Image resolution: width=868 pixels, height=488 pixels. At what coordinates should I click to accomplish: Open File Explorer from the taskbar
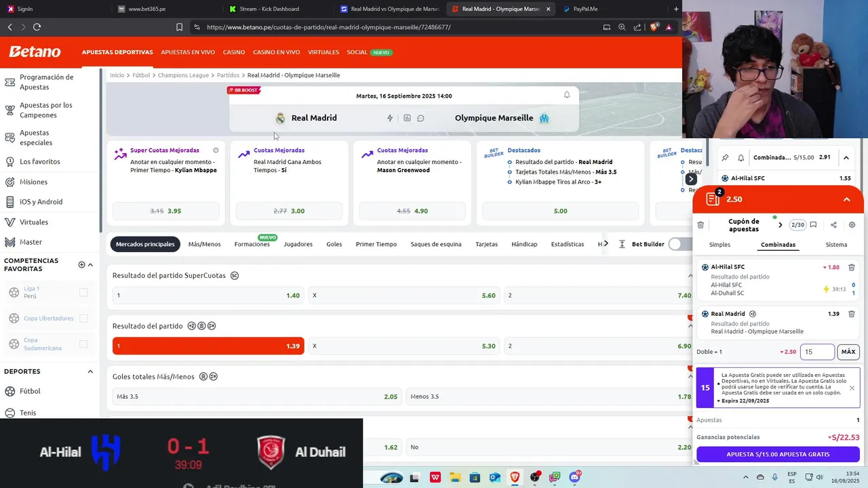click(454, 477)
